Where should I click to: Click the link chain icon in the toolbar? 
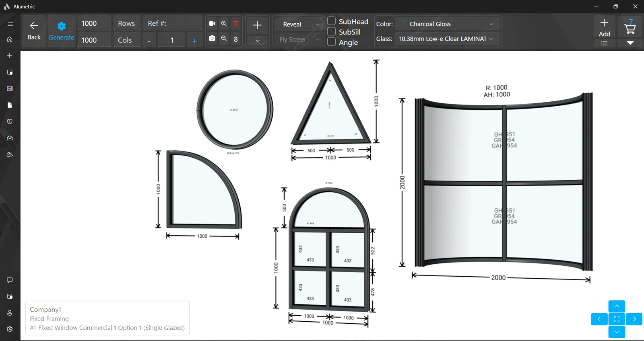[236, 39]
